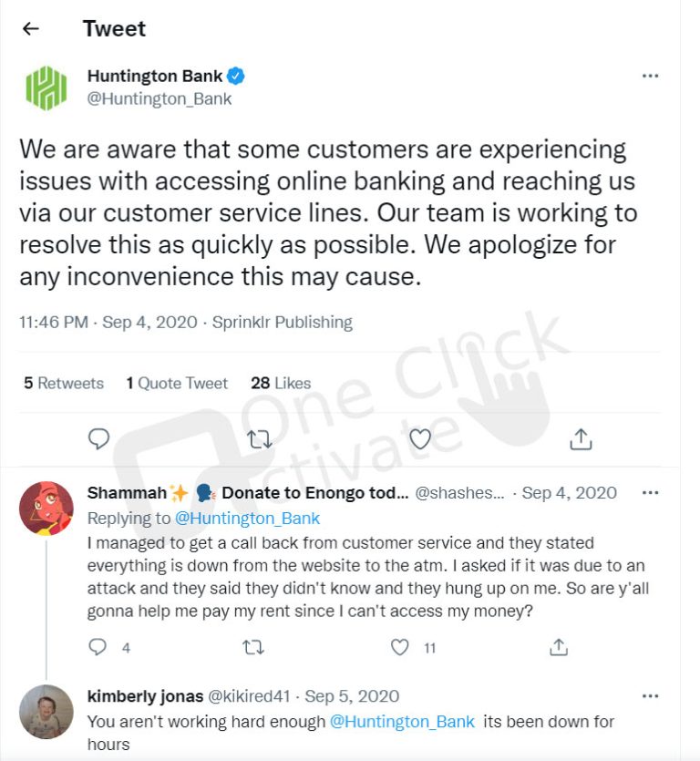Share Shammah's reply
The height and width of the screenshot is (761, 700).
tap(559, 647)
